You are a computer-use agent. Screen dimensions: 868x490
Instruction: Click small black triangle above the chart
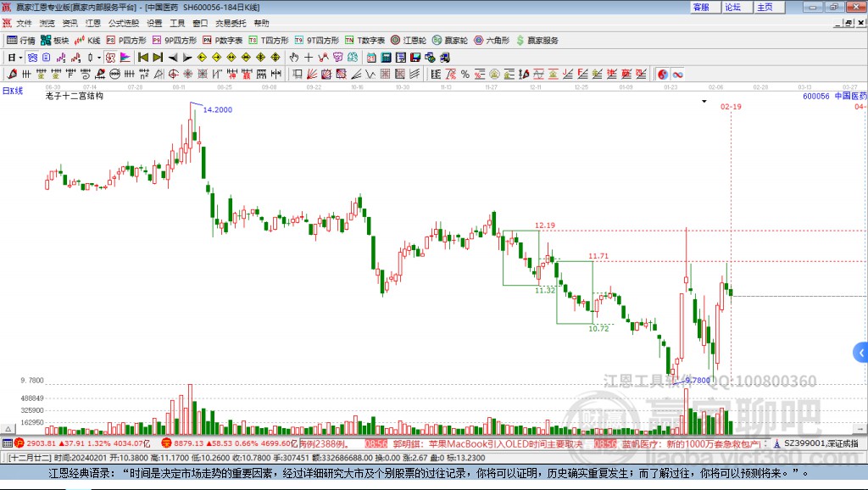pos(704,102)
